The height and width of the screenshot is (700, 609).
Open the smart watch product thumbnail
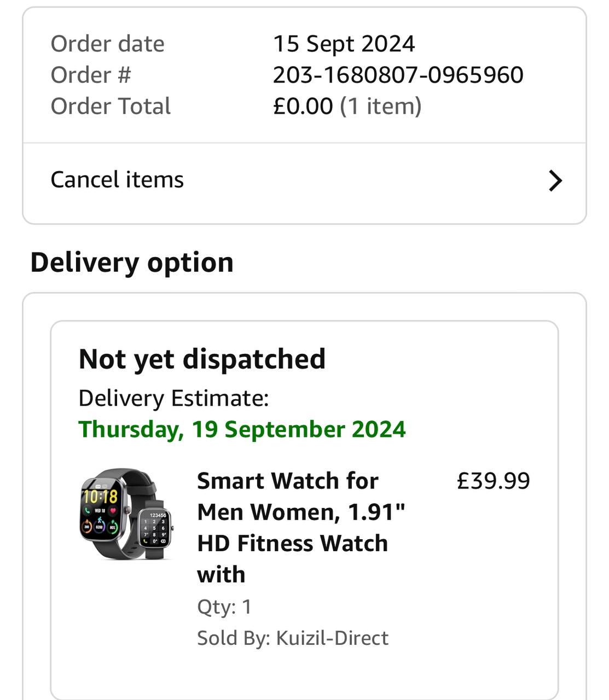(x=126, y=514)
